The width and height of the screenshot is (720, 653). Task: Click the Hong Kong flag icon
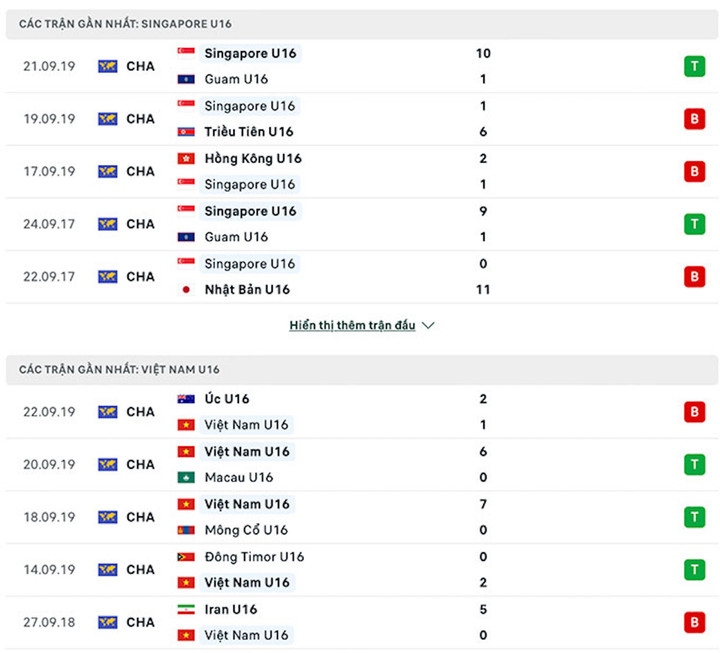click(185, 158)
